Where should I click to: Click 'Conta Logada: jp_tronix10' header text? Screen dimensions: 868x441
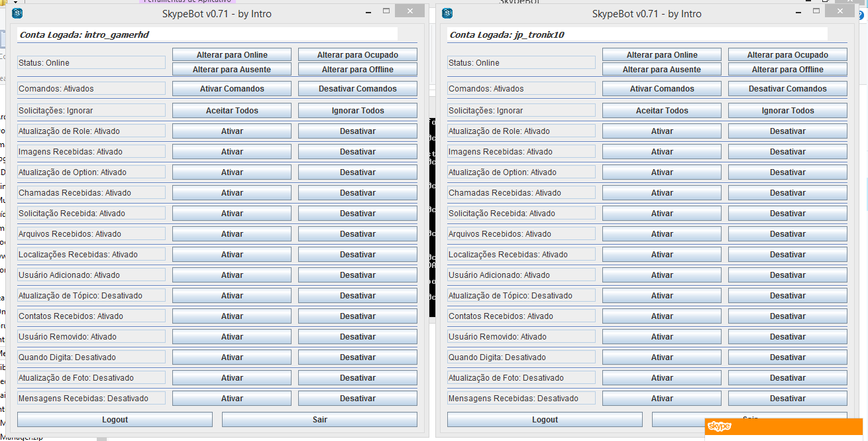pos(507,34)
